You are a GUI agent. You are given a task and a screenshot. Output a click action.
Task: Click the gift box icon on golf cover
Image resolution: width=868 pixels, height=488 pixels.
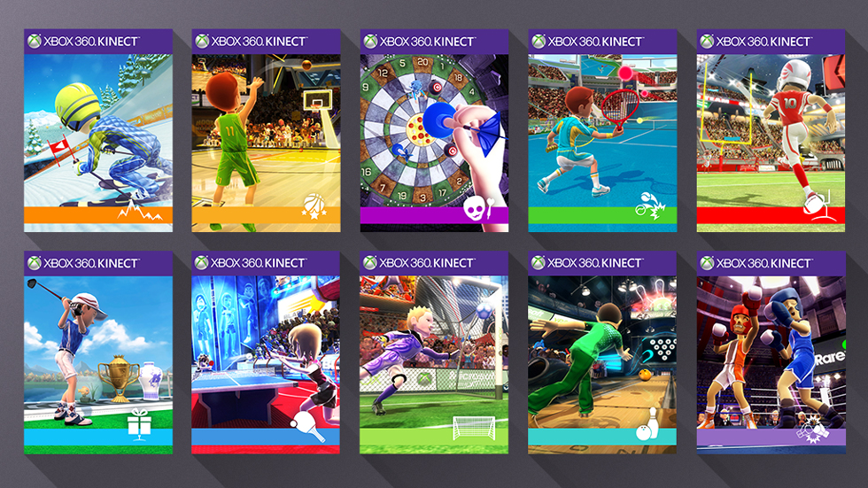point(139,424)
